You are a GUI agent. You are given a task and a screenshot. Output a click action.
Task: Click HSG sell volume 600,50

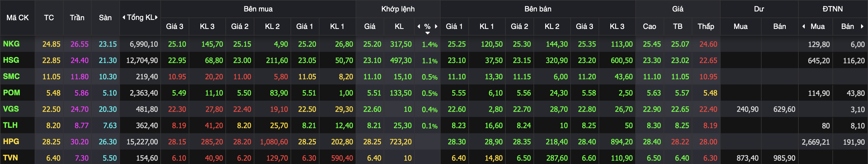coord(622,61)
